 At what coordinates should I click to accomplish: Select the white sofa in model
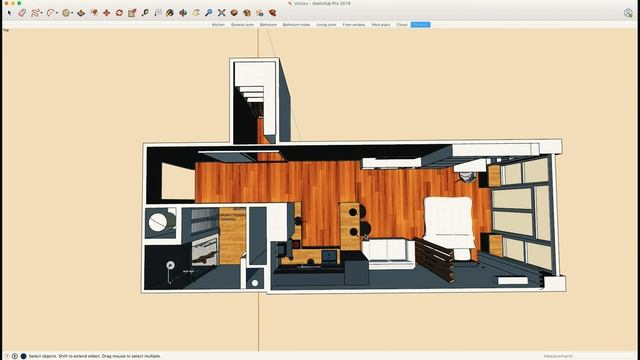pyautogui.click(x=389, y=253)
